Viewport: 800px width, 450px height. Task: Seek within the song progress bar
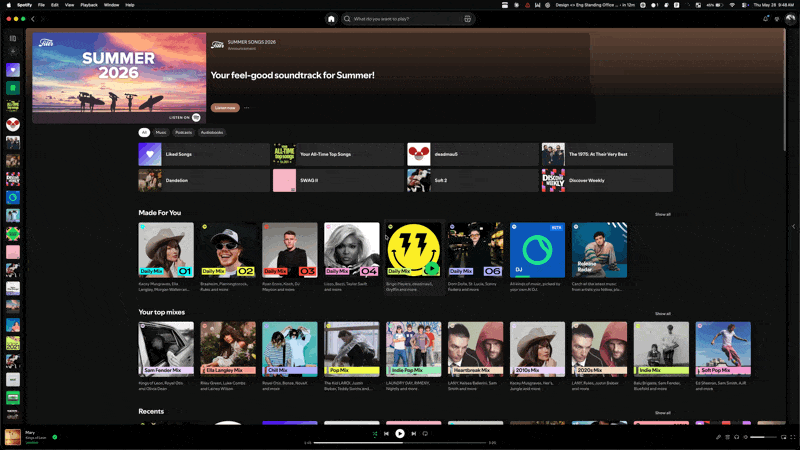[x=400, y=443]
